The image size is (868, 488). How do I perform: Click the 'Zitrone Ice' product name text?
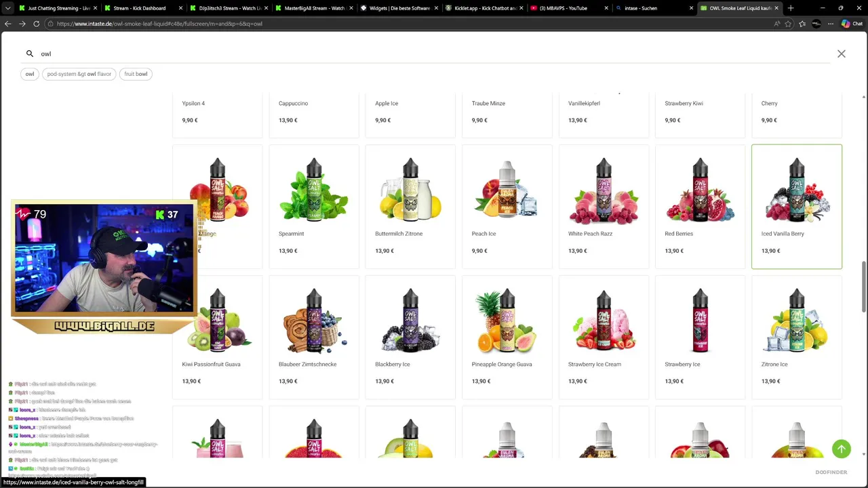point(774,364)
